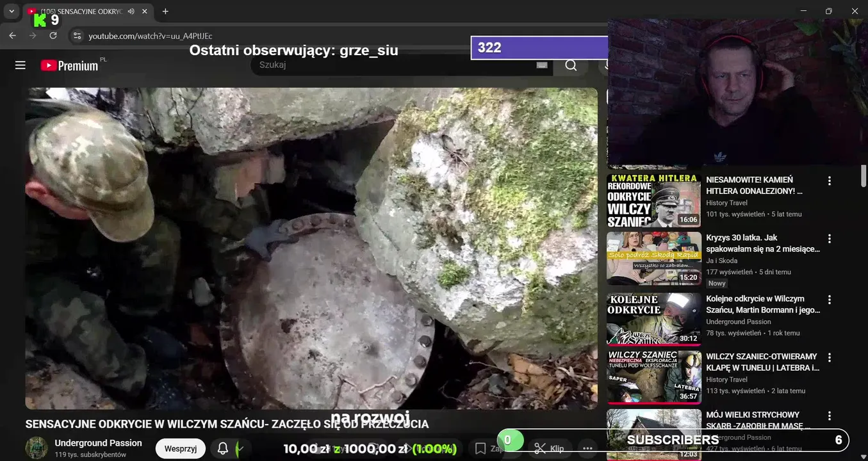Open site information icon in address bar
868x461 pixels.
pos(77,36)
